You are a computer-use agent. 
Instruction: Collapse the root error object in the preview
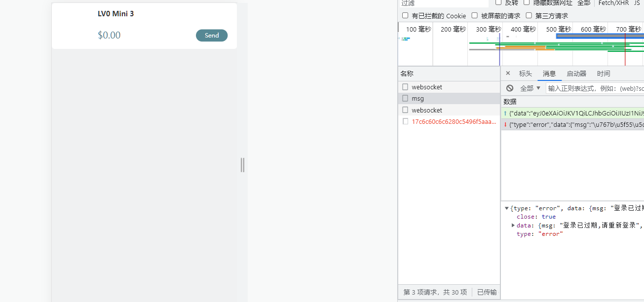click(x=506, y=208)
